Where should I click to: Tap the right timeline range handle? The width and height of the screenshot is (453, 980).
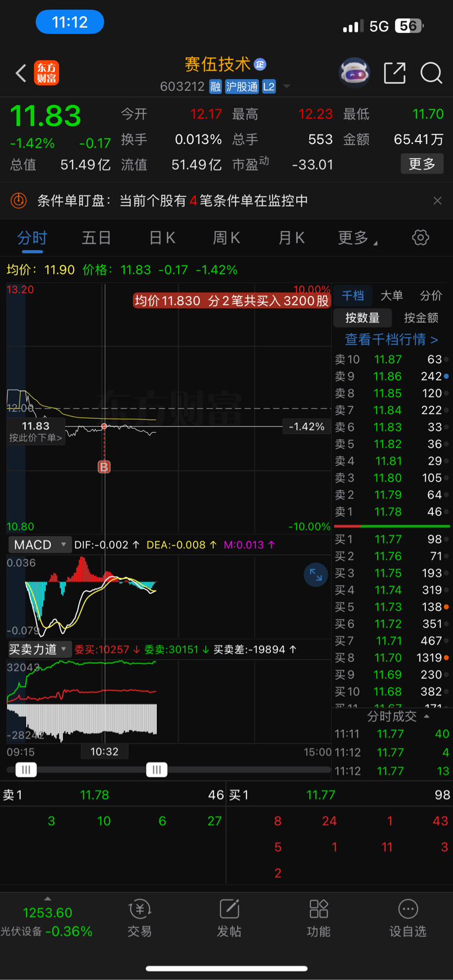tap(156, 769)
